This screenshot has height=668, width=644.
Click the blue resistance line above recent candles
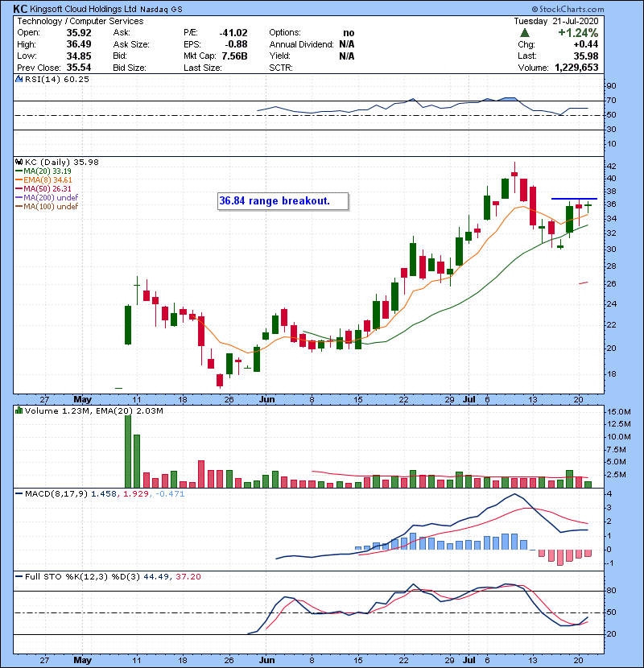[x=574, y=199]
